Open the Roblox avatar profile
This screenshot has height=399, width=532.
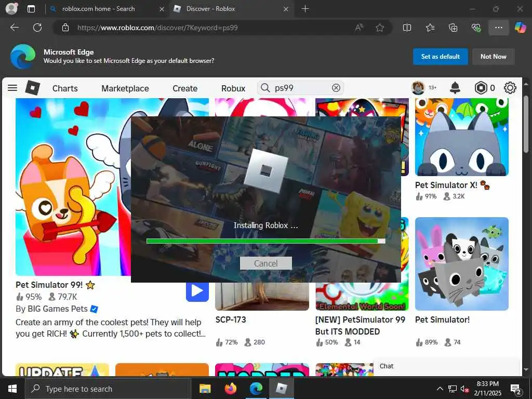pyautogui.click(x=418, y=88)
